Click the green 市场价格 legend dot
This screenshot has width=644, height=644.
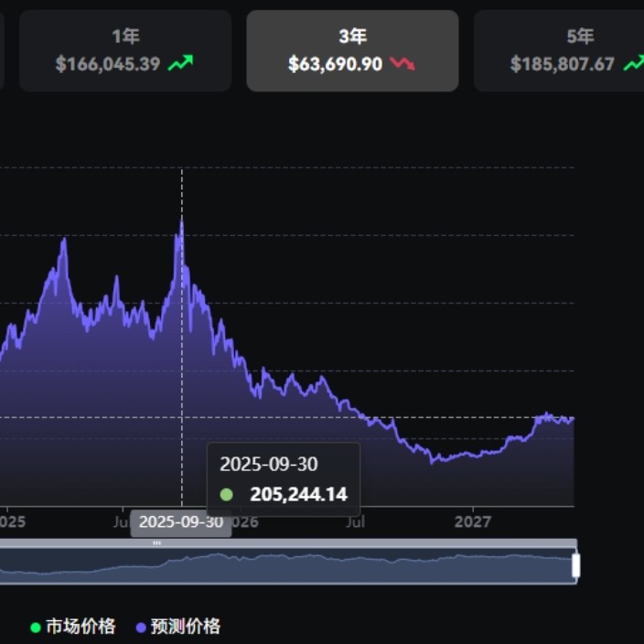(x=36, y=628)
